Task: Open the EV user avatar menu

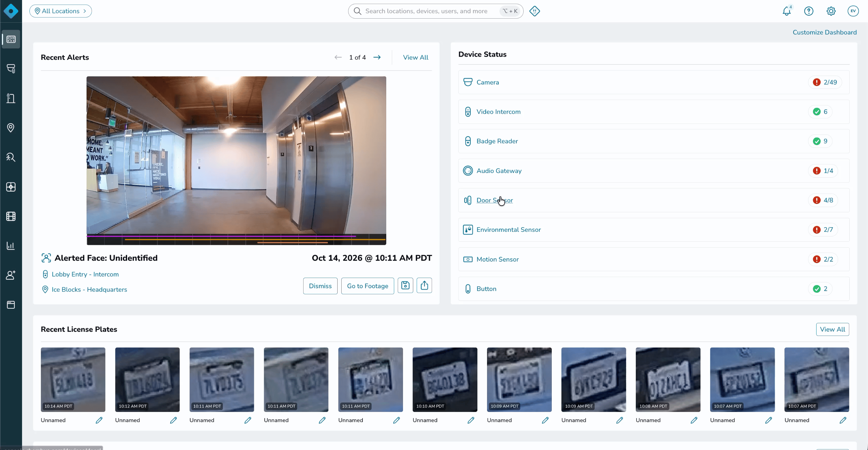Action: click(853, 11)
